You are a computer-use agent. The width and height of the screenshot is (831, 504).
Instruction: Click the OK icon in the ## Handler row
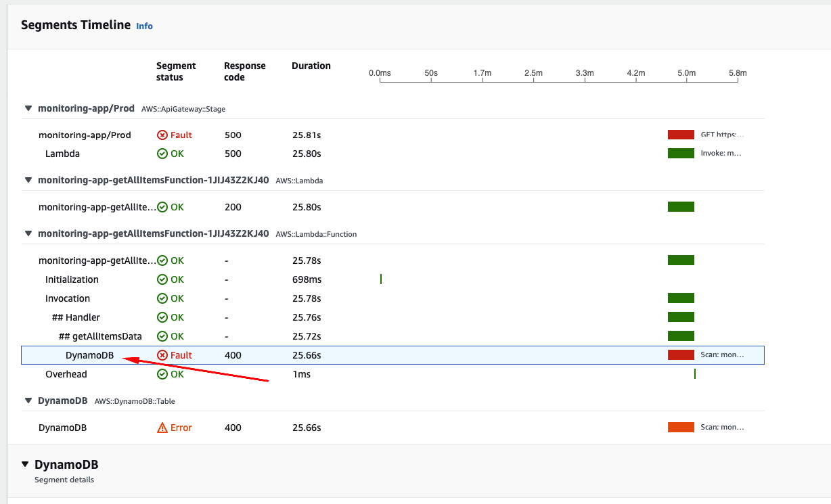coord(162,317)
